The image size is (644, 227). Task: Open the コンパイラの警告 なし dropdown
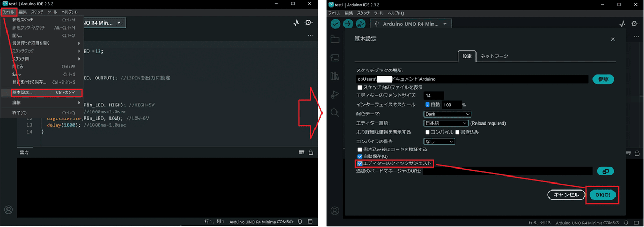(x=439, y=141)
